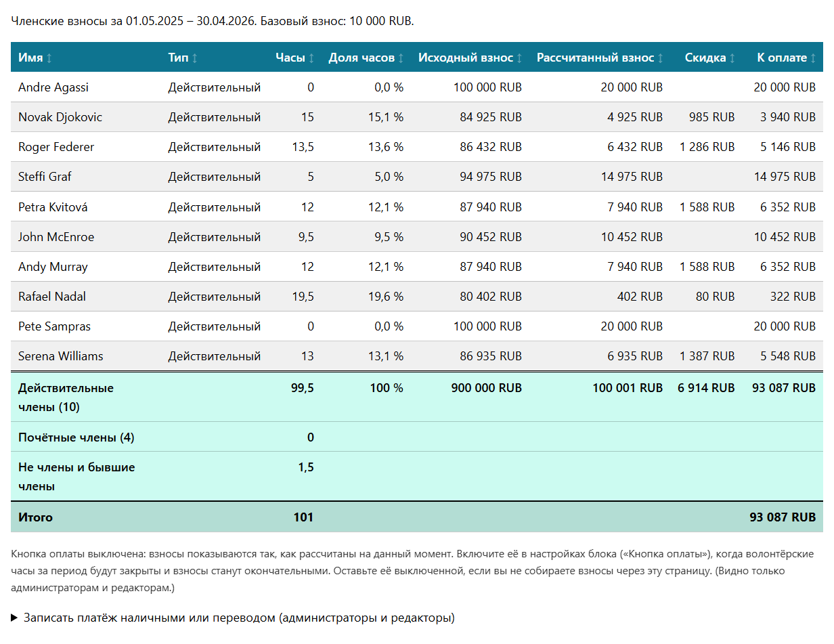The image size is (834, 644).
Task: Click the Не члены и бывшие члены row
Action: pos(417,477)
